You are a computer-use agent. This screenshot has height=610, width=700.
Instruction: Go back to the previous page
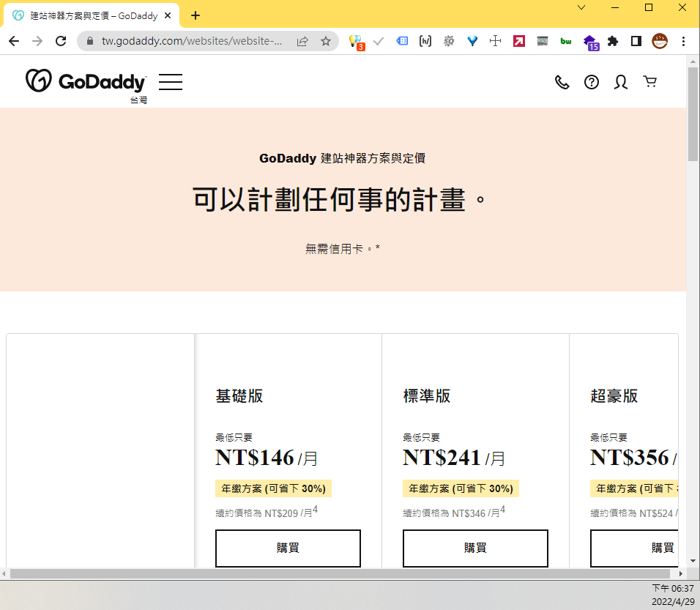(x=14, y=41)
